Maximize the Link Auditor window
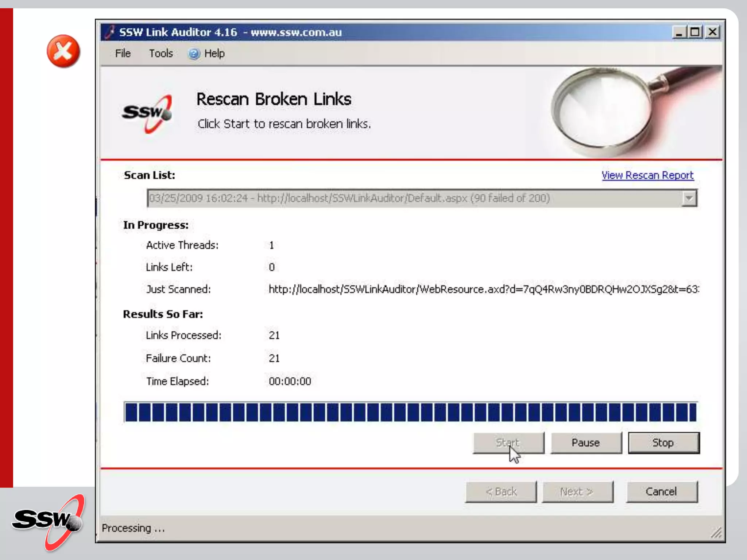The width and height of the screenshot is (747, 560). click(695, 32)
